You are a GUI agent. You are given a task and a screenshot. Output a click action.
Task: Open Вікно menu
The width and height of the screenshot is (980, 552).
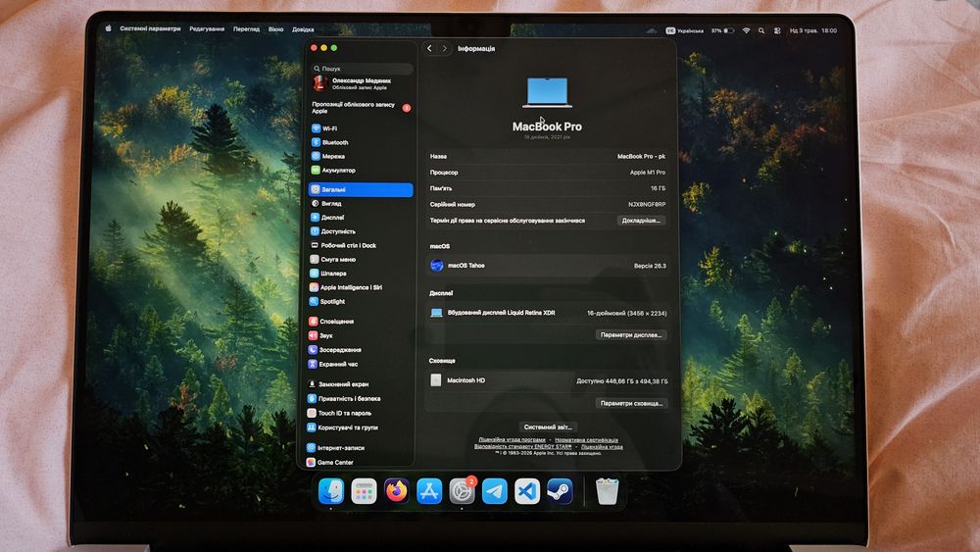pos(275,28)
